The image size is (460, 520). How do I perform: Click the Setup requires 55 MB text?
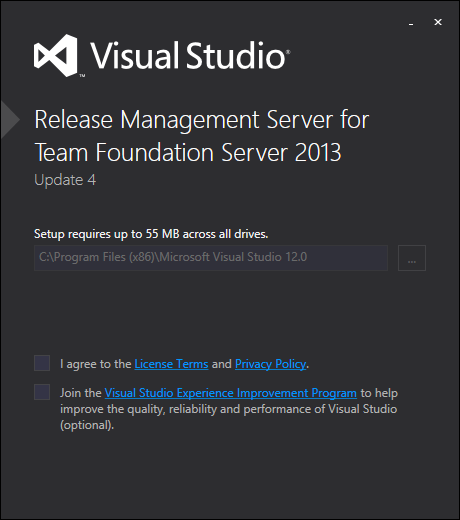(151, 234)
